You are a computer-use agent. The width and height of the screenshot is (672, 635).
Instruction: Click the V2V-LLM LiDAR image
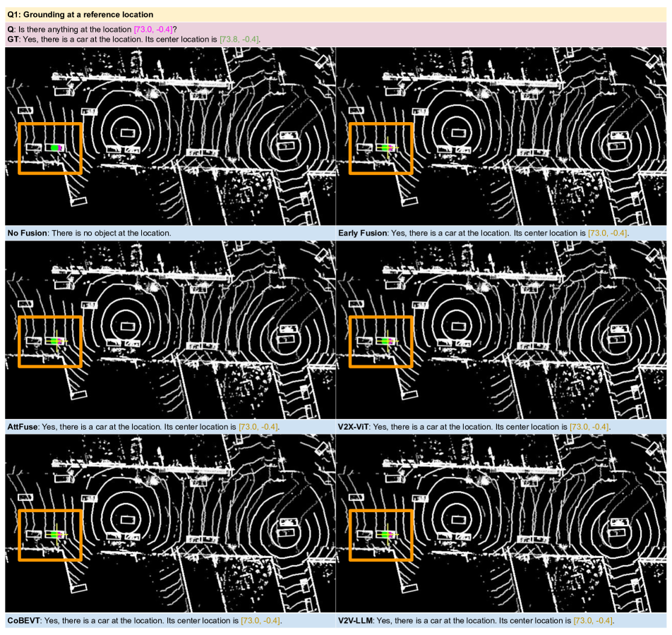[501, 524]
